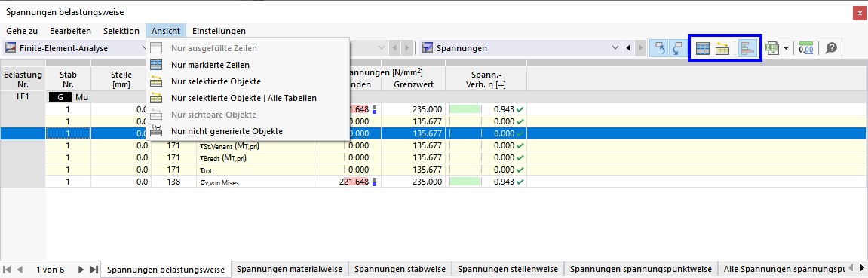
Task: Switch to Spannungen belastungsweise tab
Action: coord(166,270)
